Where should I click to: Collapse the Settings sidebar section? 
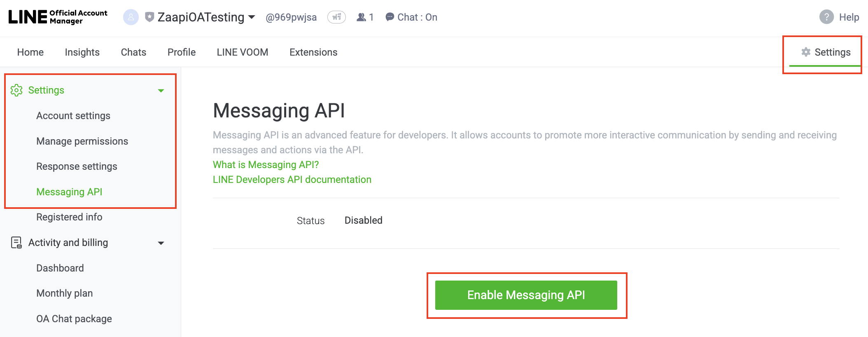[x=161, y=91]
